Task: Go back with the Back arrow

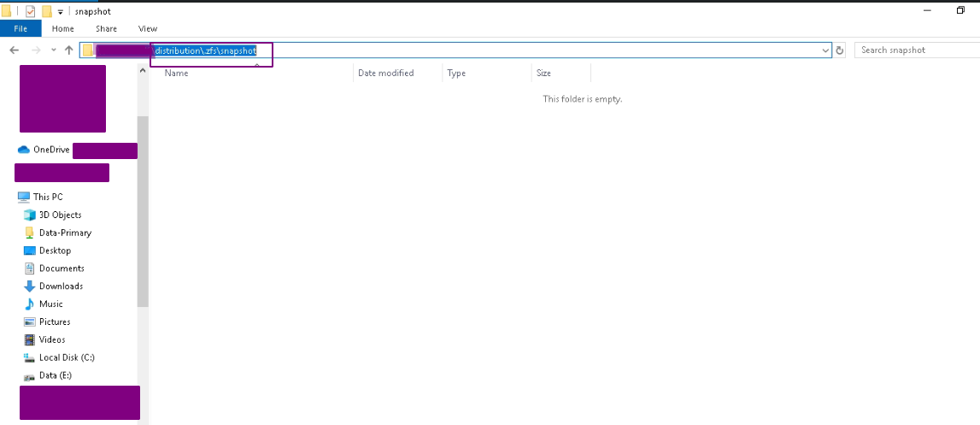Action: click(15, 50)
